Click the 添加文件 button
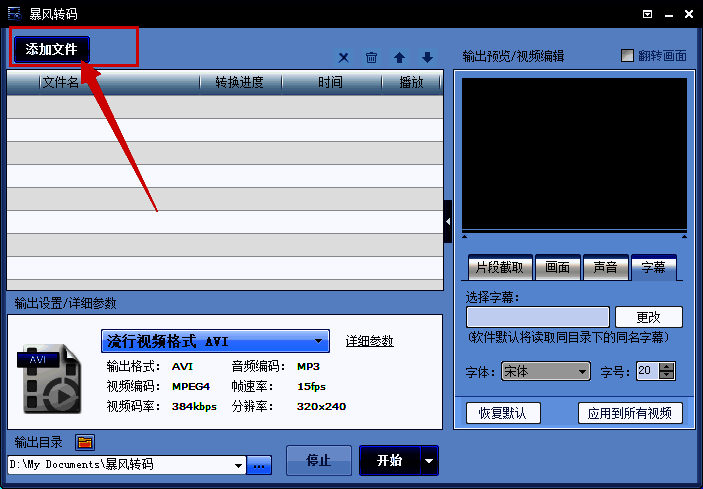 pos(51,49)
